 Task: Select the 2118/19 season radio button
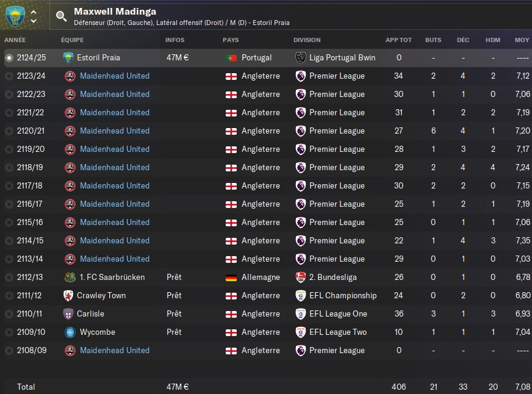point(9,168)
